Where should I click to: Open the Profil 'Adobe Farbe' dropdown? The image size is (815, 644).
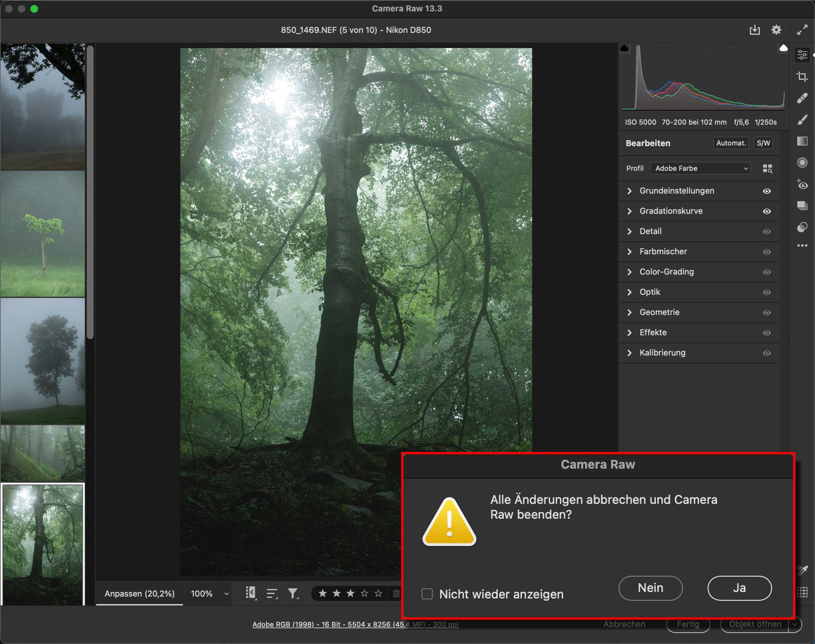point(700,168)
